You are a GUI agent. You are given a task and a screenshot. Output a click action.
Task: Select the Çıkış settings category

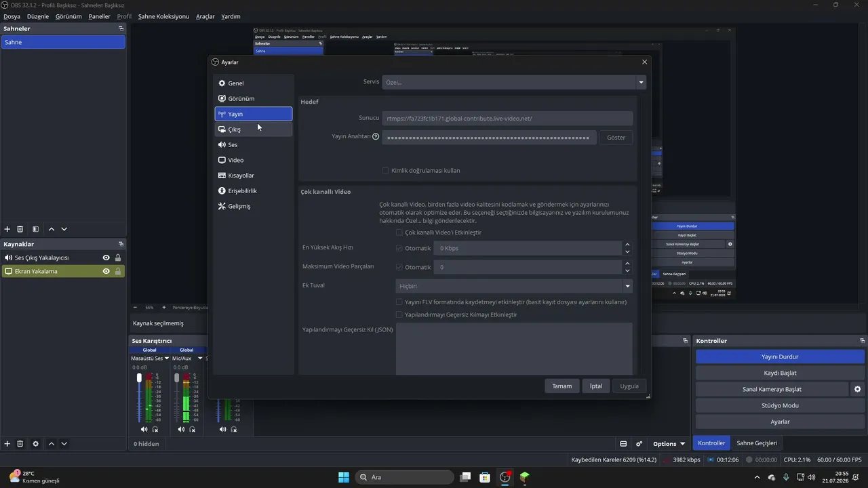click(x=254, y=129)
